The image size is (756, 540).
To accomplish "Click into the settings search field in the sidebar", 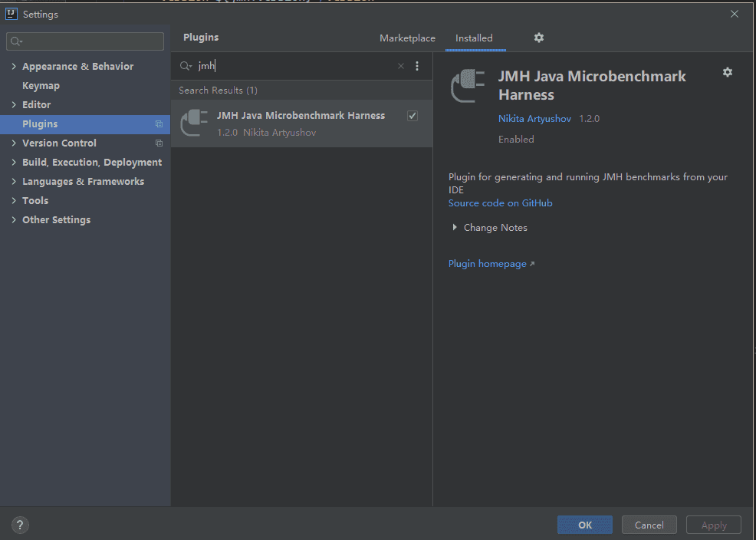I will (85, 41).
